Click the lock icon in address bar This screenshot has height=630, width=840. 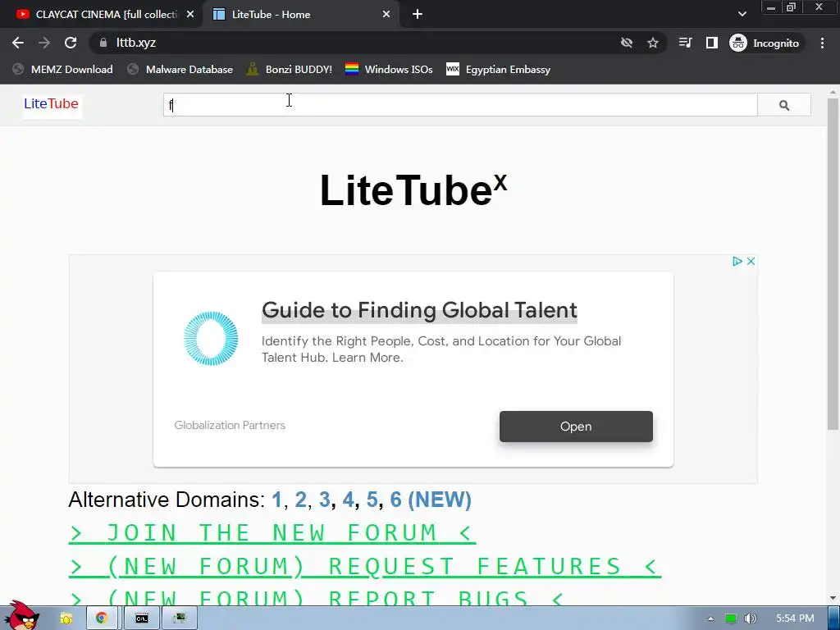click(x=103, y=43)
